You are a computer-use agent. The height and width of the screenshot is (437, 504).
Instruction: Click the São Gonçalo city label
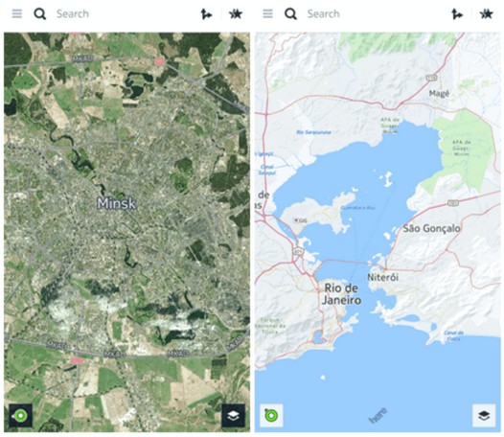pyautogui.click(x=432, y=228)
